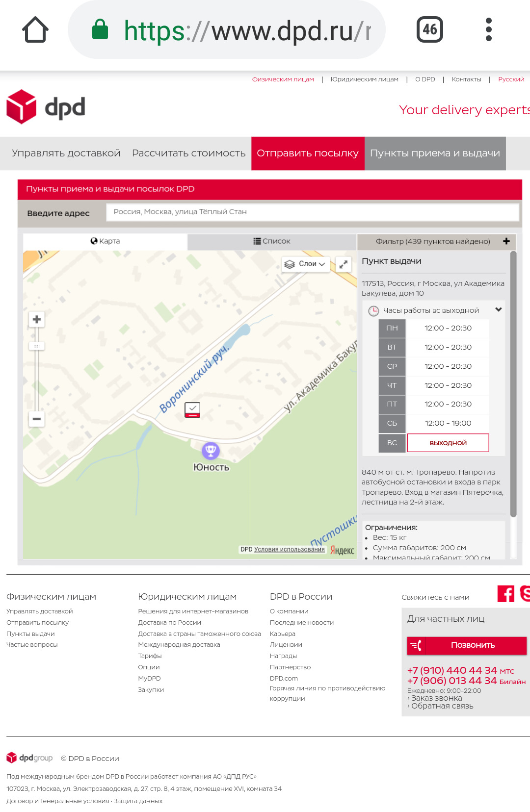Open Пункты приема и выдачи menu item
Image resolution: width=530 pixels, height=812 pixels.
[435, 153]
